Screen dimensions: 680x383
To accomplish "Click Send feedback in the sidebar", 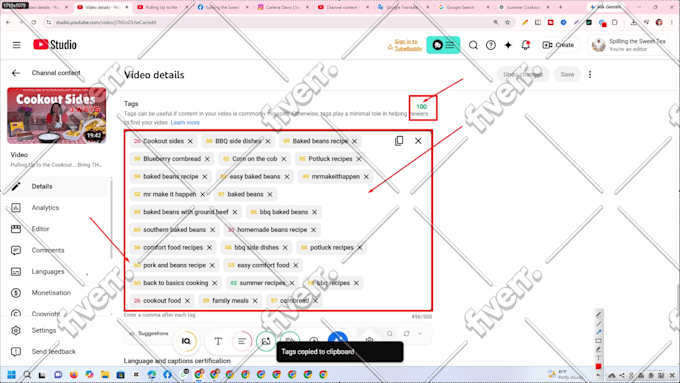I will pyautogui.click(x=56, y=352).
